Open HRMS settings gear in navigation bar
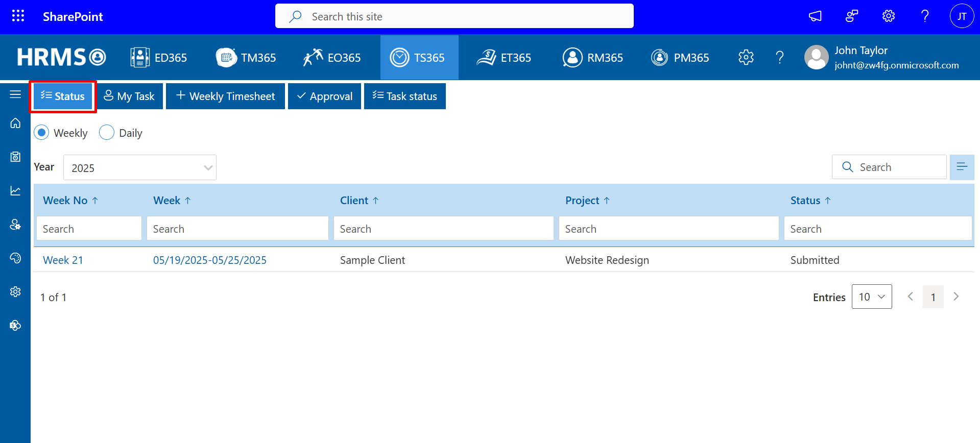980x443 pixels. click(746, 57)
